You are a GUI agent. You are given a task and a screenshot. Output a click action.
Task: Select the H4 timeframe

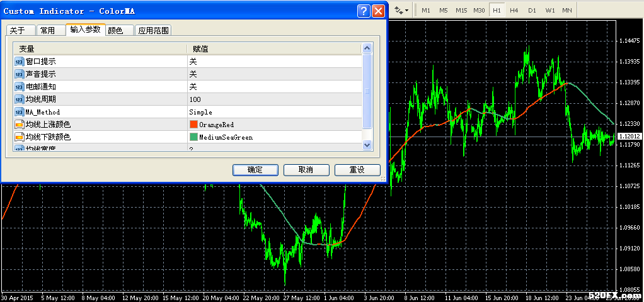514,10
